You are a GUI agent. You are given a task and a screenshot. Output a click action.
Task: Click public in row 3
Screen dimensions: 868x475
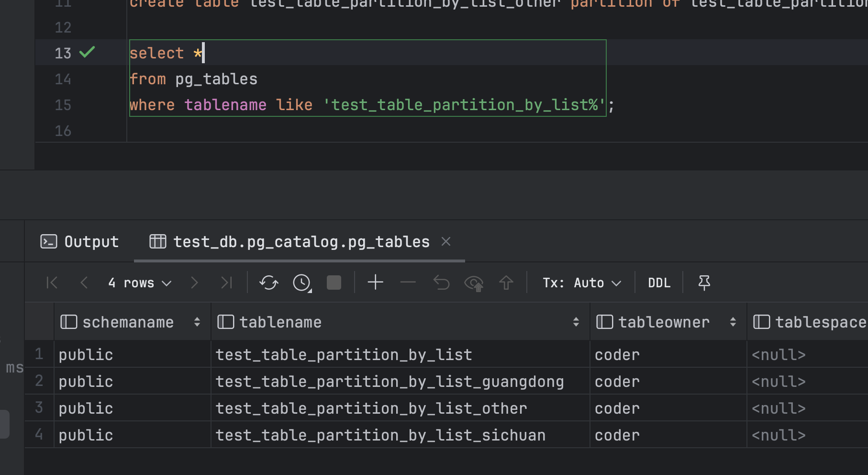133,408
